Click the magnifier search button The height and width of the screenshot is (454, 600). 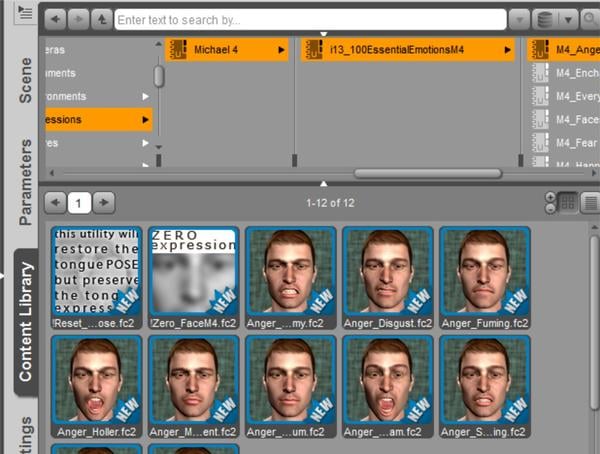pyautogui.click(x=590, y=20)
